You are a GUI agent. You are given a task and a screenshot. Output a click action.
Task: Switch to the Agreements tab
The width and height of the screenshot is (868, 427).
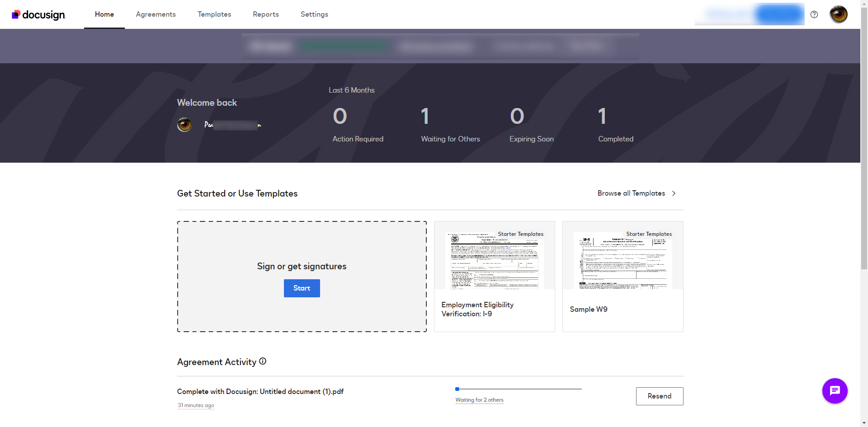point(156,14)
